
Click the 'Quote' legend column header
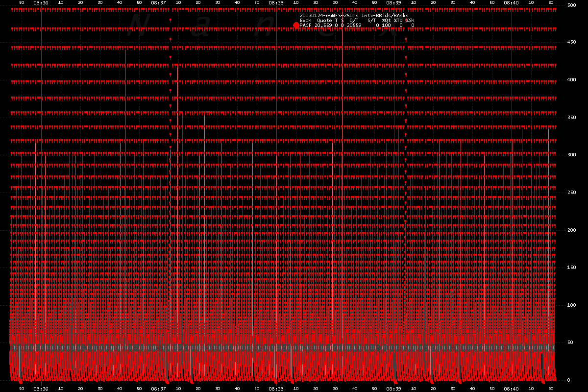click(324, 21)
